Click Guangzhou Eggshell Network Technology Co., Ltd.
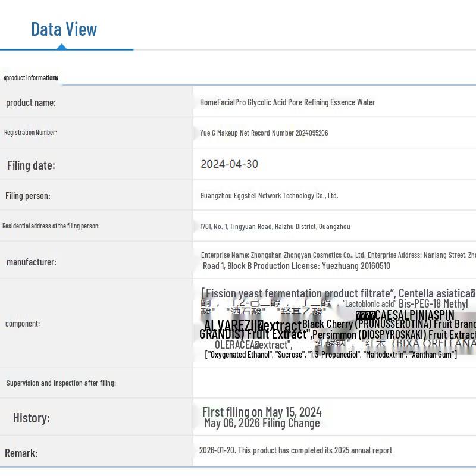Image resolution: width=476 pixels, height=476 pixels. pos(270,196)
